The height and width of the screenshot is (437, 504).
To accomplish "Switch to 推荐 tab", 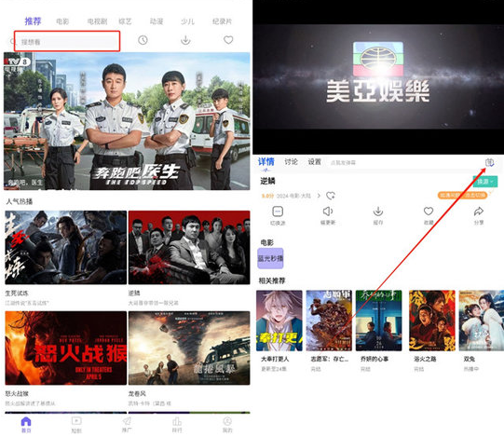I will coord(33,21).
